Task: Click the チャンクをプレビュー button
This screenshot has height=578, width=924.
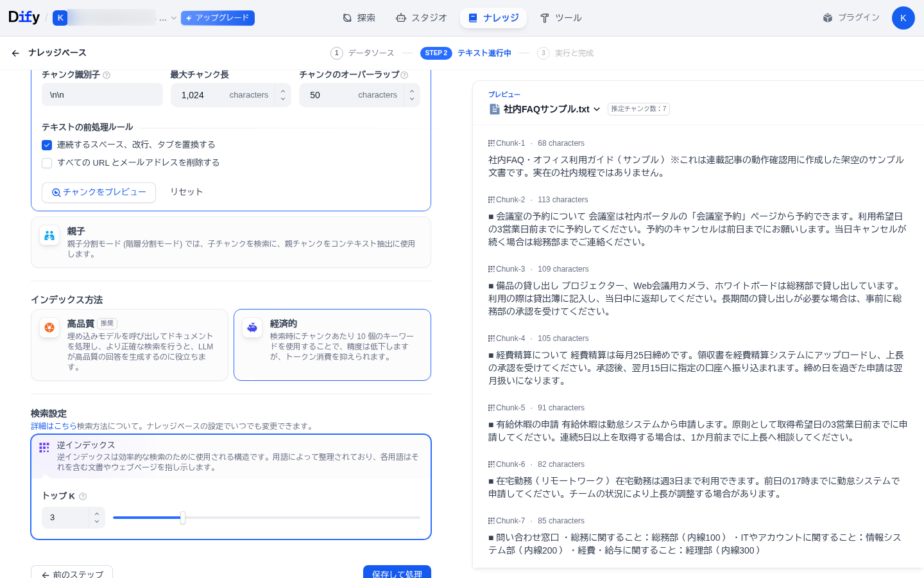Action: [99, 192]
